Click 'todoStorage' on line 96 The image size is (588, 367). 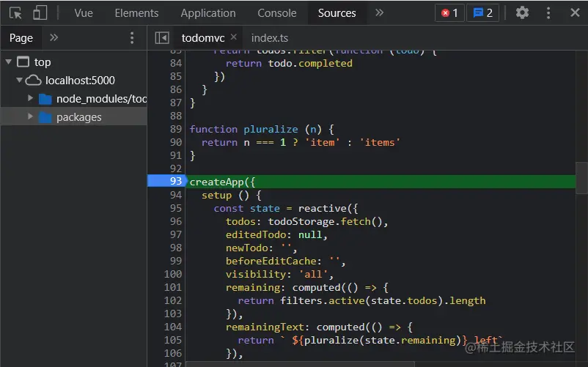coord(301,221)
